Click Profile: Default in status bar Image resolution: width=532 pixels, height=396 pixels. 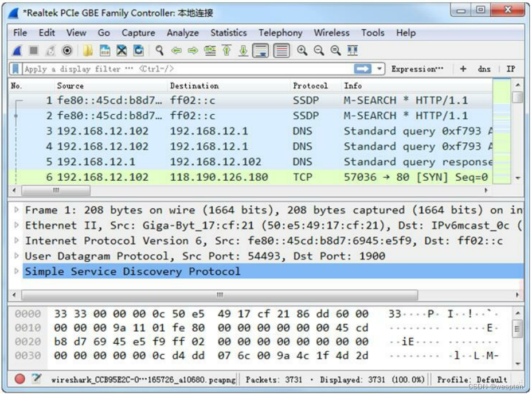click(472, 379)
